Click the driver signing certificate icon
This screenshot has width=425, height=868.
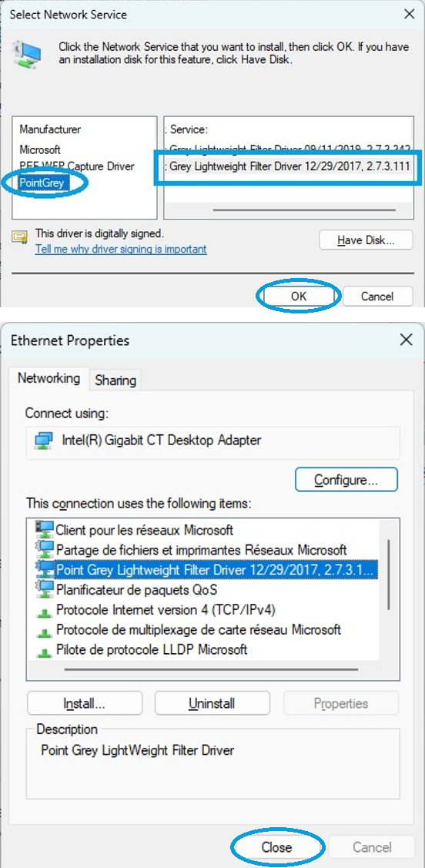click(21, 236)
